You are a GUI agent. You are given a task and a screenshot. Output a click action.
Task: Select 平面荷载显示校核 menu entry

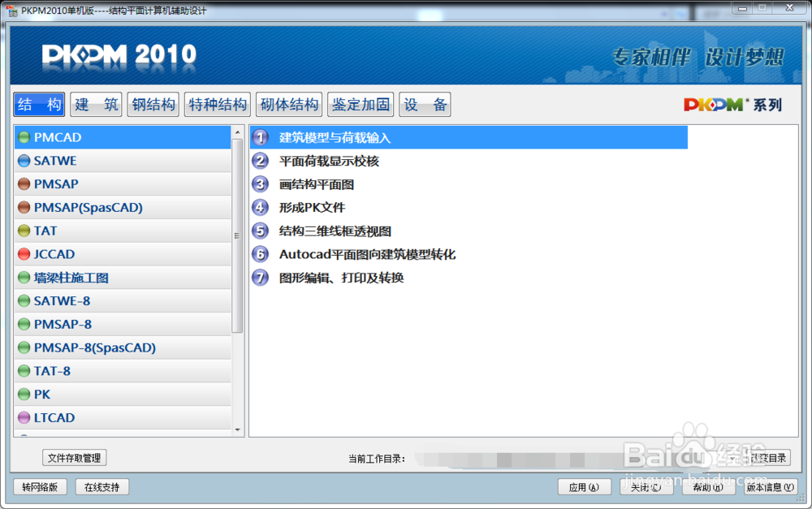[329, 161]
